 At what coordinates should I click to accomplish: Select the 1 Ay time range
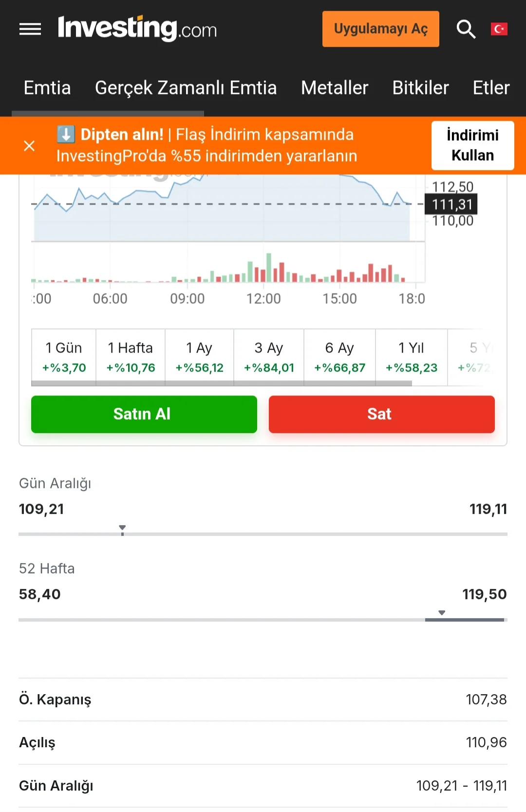pos(199,357)
